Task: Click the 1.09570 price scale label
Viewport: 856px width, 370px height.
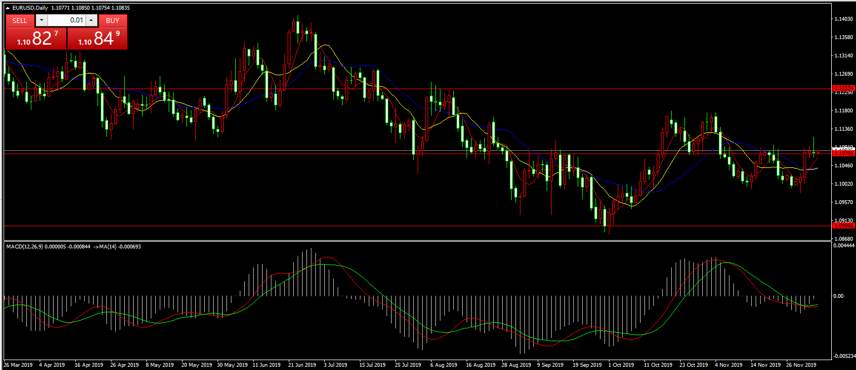Action: point(843,202)
